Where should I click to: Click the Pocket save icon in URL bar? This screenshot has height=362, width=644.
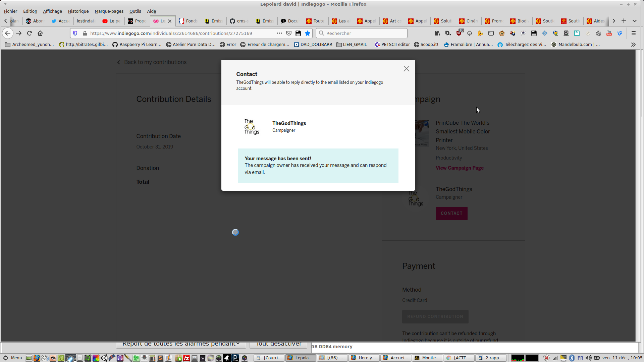(x=289, y=33)
